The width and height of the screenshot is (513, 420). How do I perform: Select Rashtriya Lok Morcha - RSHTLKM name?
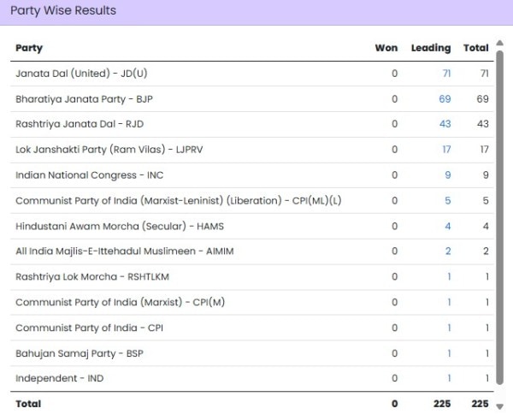[x=92, y=276]
